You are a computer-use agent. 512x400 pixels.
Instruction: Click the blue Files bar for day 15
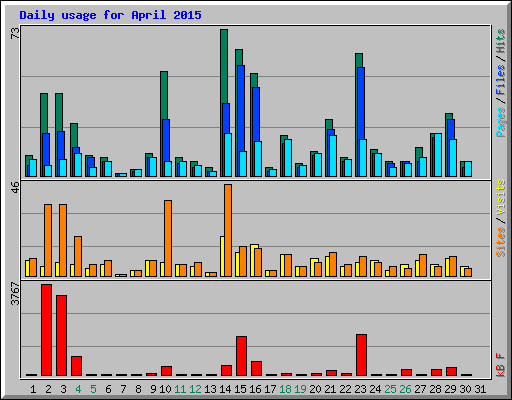click(240, 107)
